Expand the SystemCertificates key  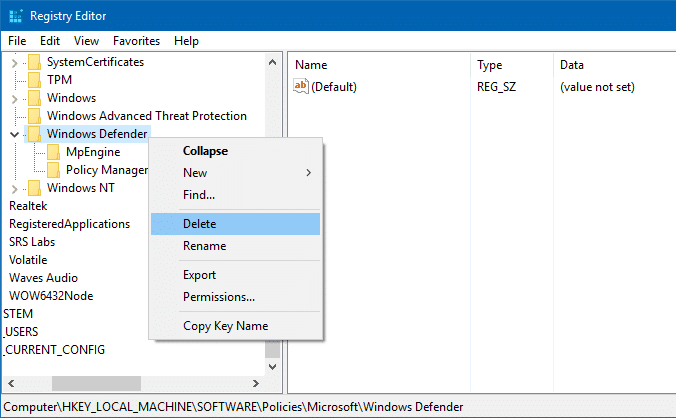tap(14, 63)
